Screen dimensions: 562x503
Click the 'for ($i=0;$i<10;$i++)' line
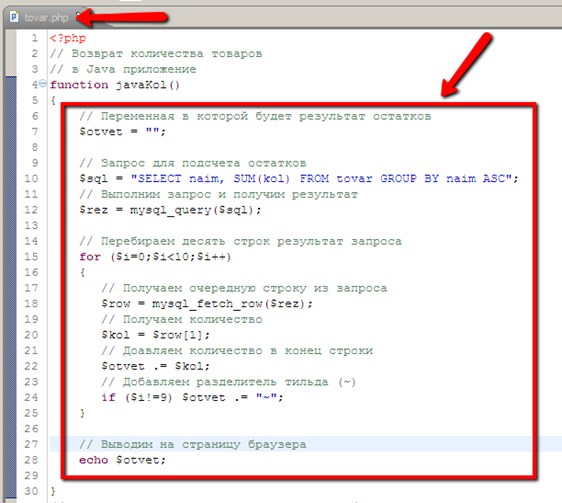(155, 257)
